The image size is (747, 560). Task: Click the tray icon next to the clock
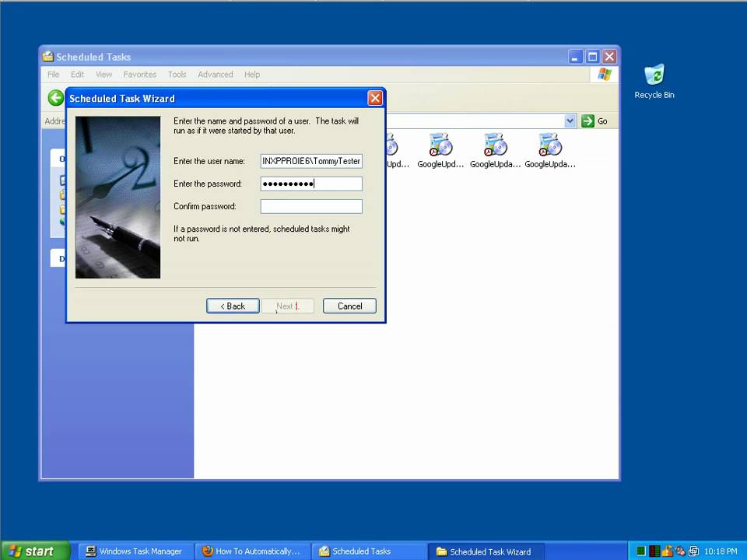(693, 551)
